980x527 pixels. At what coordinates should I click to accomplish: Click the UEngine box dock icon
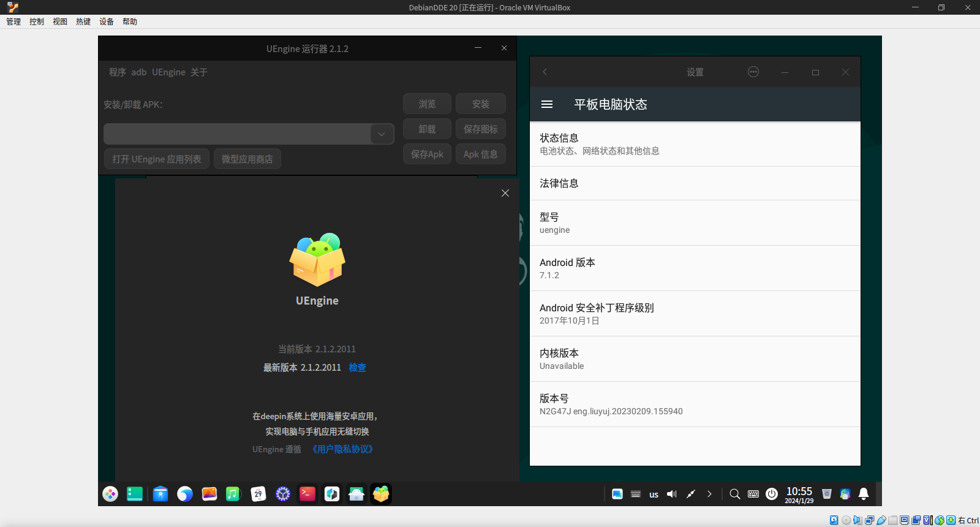(x=381, y=494)
